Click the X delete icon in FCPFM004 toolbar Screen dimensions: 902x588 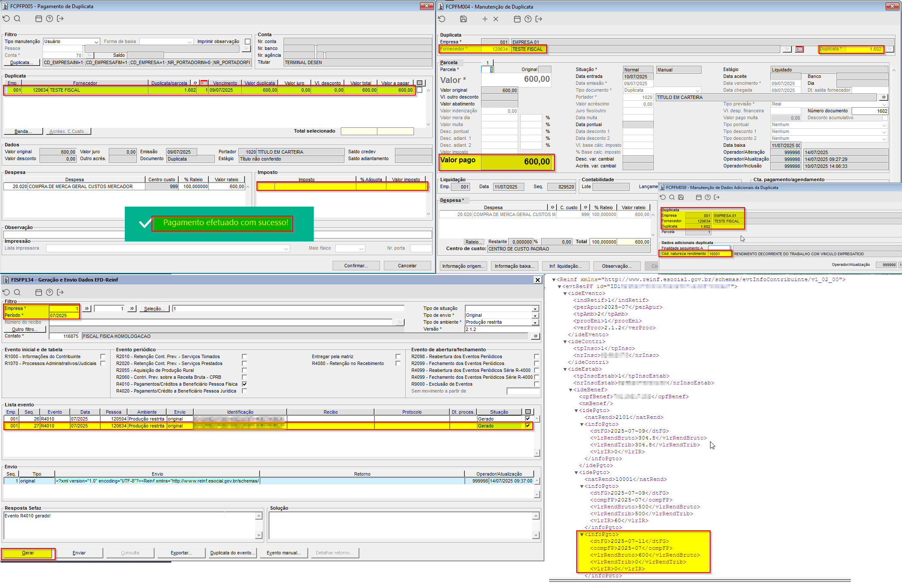point(496,19)
